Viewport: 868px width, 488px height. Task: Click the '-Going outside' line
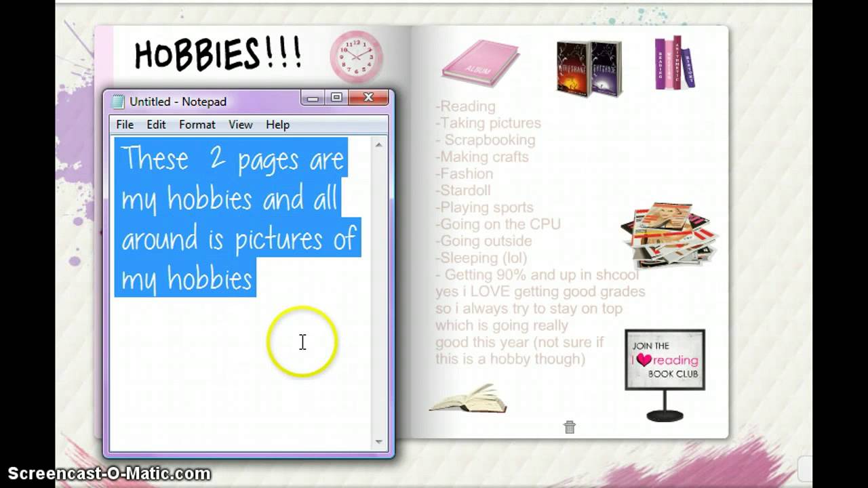484,241
